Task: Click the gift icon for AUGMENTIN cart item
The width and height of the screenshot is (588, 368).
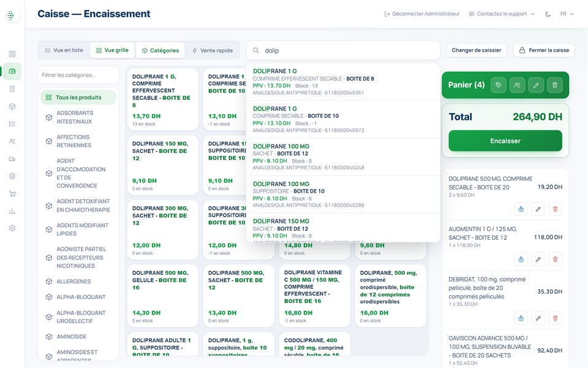Action: (521, 259)
